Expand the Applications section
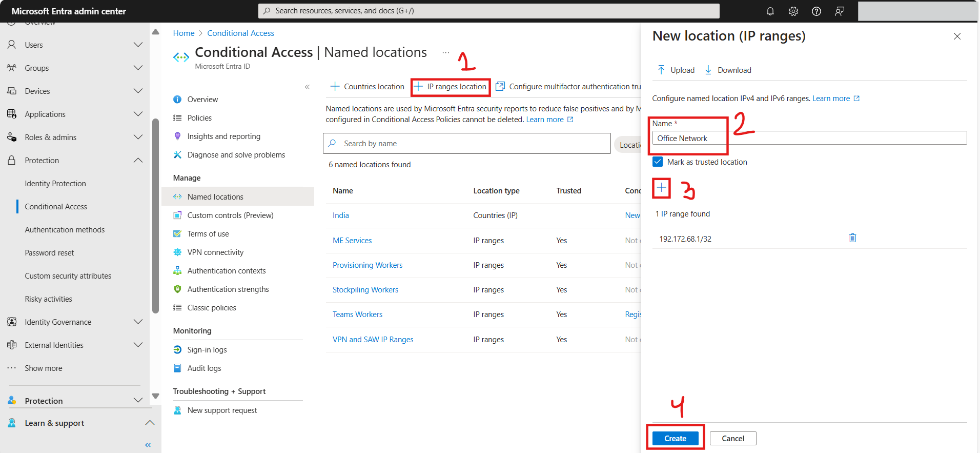 [x=138, y=114]
